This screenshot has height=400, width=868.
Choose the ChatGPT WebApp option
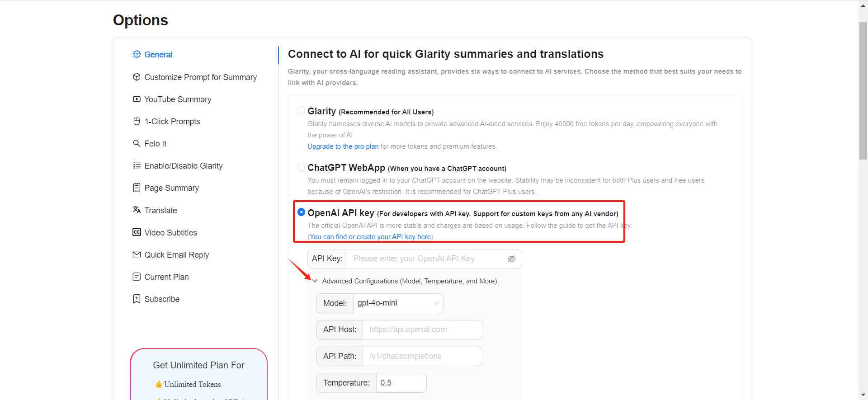tap(301, 166)
